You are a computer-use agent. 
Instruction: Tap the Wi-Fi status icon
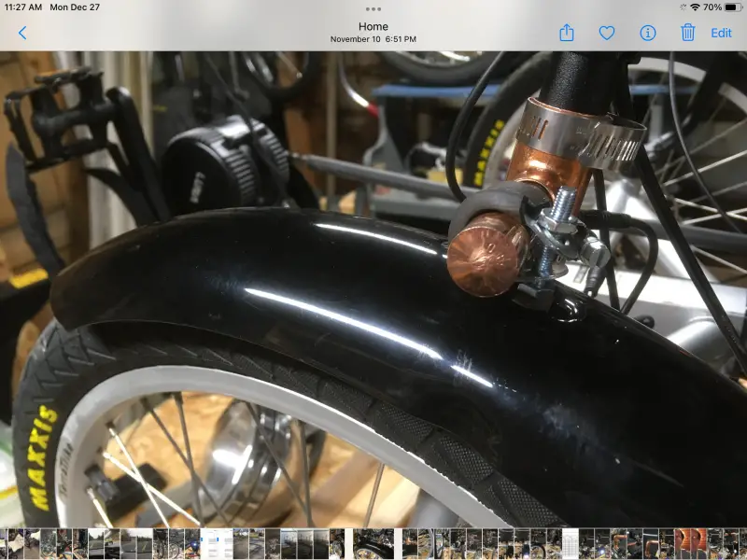tap(695, 7)
